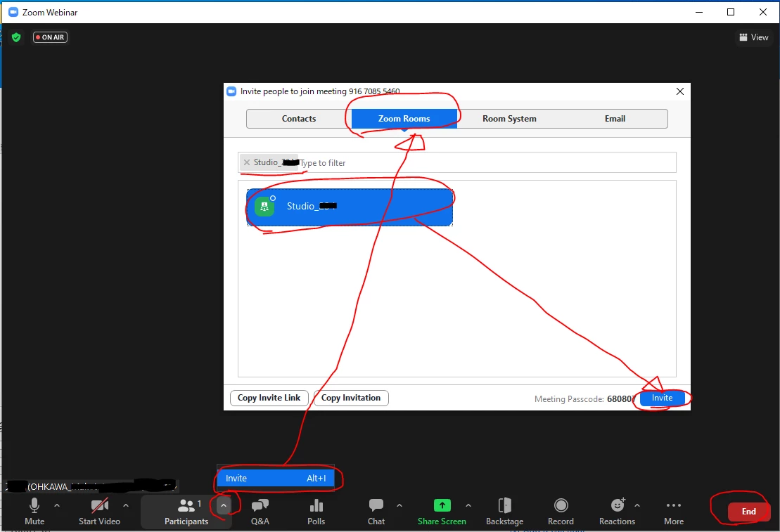
Task: End the webinar with the End button
Action: [x=748, y=512]
